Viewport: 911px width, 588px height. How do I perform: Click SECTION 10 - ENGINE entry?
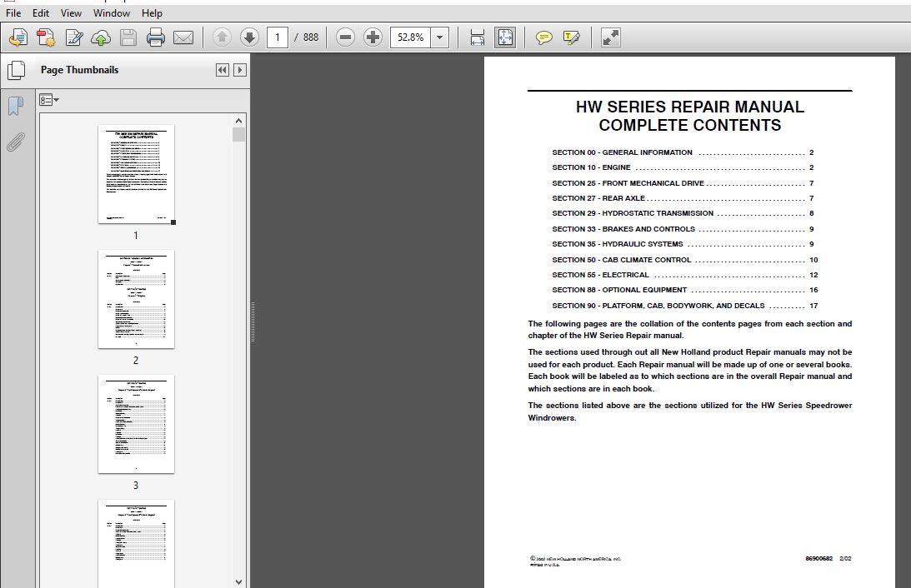tap(683, 167)
